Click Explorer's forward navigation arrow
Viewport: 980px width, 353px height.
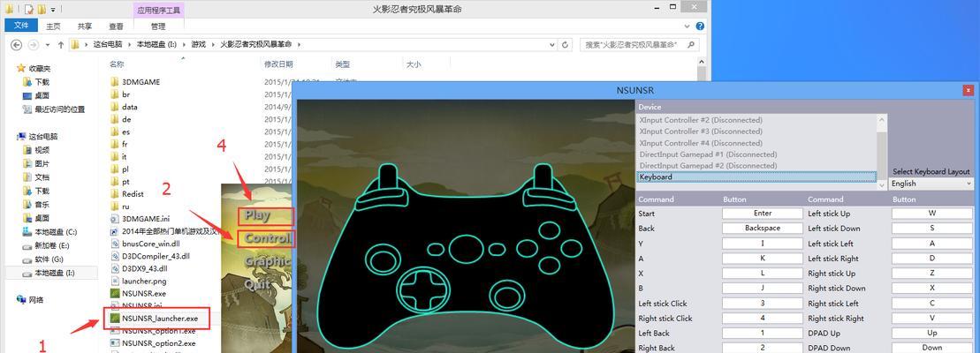33,45
